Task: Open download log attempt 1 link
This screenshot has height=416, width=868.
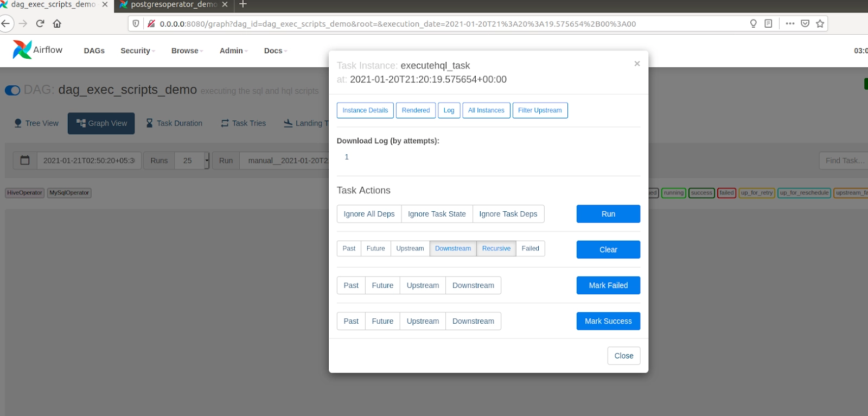Action: pyautogui.click(x=347, y=157)
